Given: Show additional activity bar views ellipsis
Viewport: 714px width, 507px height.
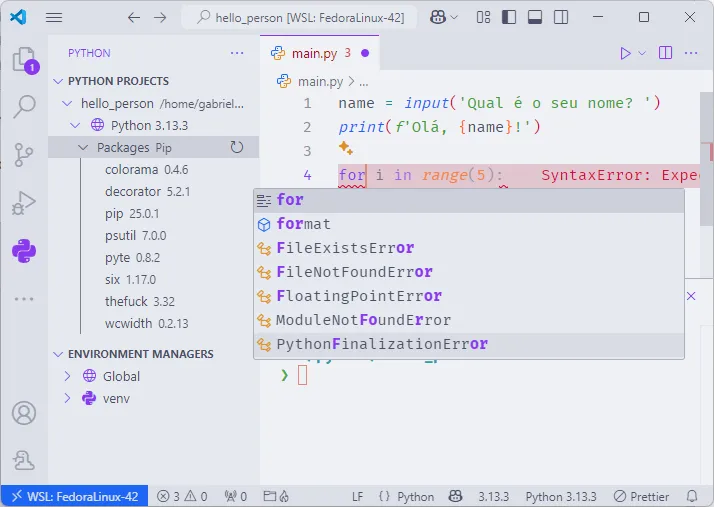Looking at the screenshot, I should [x=24, y=299].
